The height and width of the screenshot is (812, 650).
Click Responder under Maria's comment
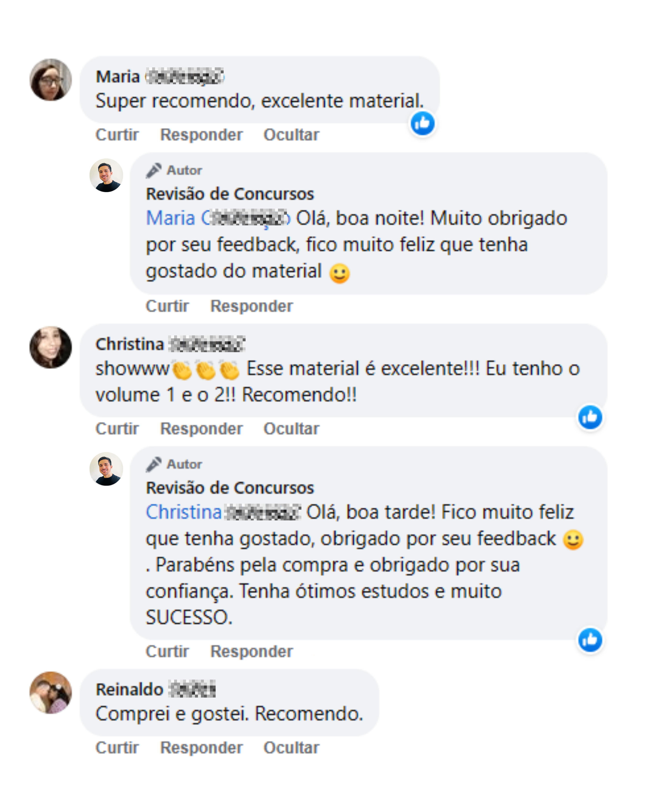201,135
